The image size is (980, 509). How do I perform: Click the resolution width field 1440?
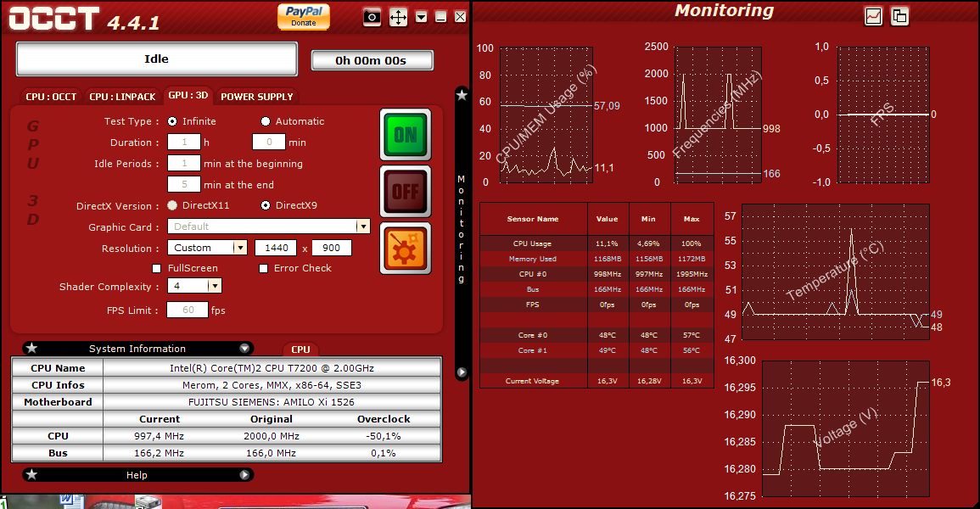click(277, 248)
